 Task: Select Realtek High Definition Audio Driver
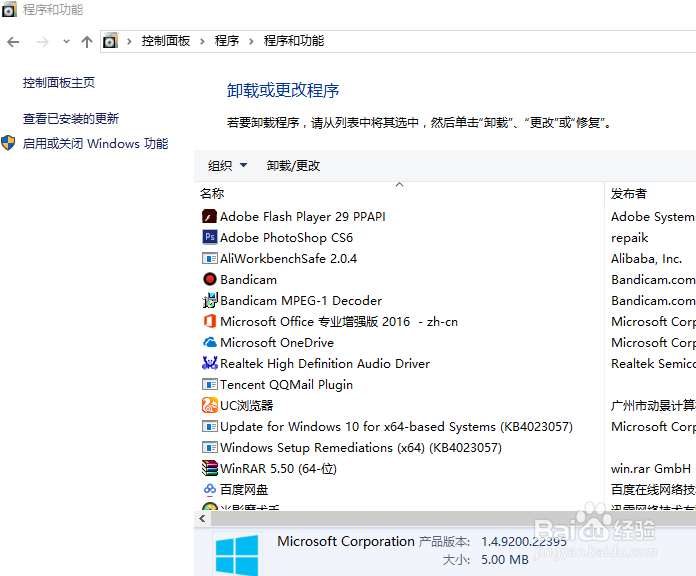[325, 363]
